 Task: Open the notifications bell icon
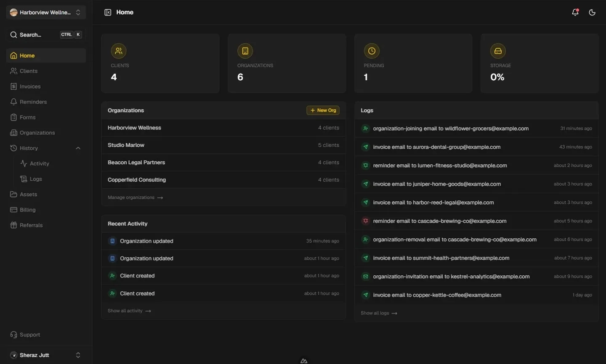575,12
